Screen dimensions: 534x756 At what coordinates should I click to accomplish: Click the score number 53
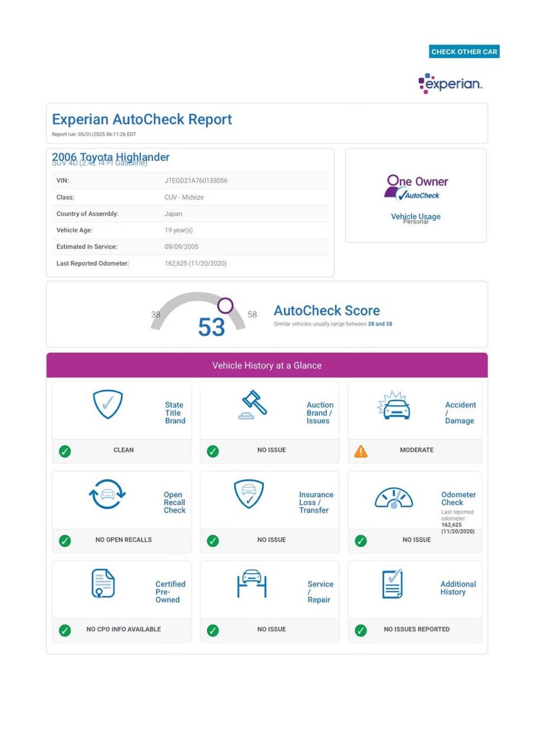[x=212, y=327]
